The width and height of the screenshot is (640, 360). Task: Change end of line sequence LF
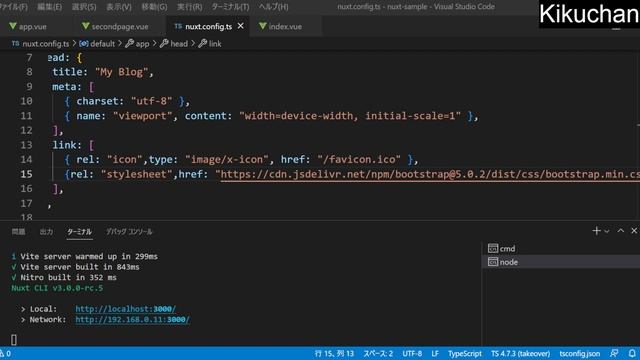(x=435, y=354)
